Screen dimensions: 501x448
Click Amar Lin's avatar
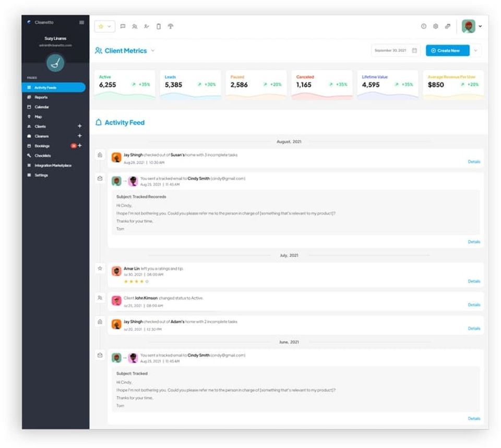[x=116, y=271]
